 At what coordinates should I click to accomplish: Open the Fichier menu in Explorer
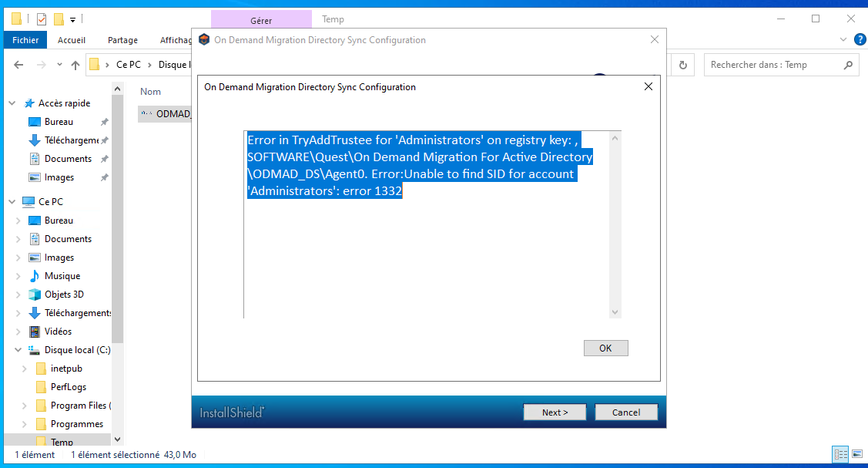[x=25, y=40]
